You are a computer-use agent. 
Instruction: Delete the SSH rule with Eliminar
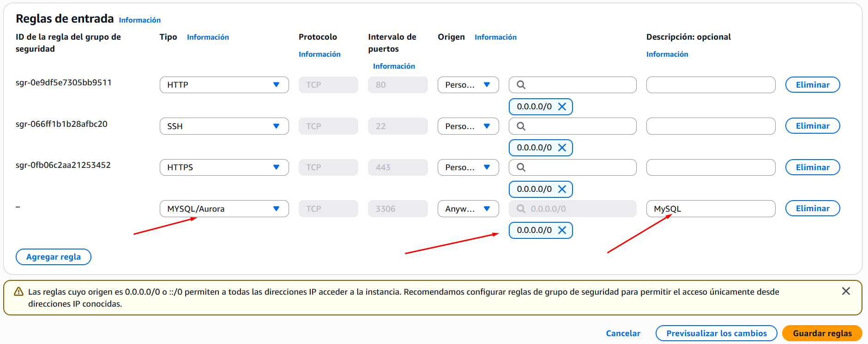812,126
